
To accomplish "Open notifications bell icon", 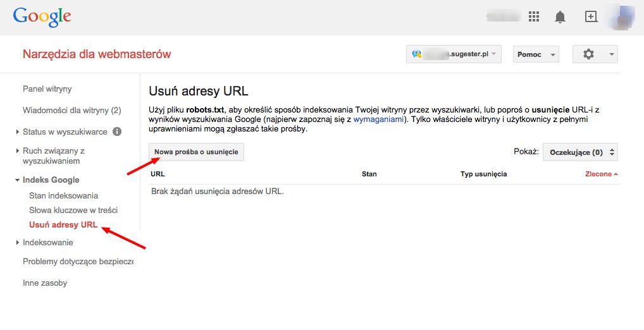I will (560, 17).
